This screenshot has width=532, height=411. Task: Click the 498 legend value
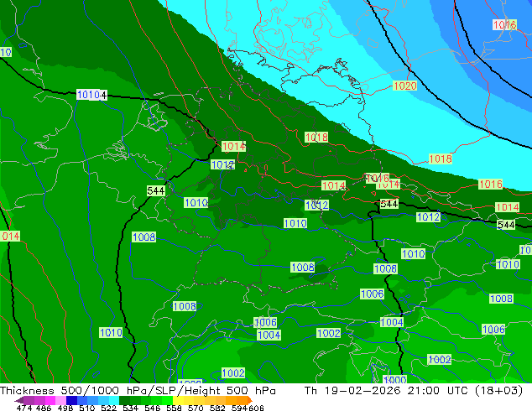point(65,408)
